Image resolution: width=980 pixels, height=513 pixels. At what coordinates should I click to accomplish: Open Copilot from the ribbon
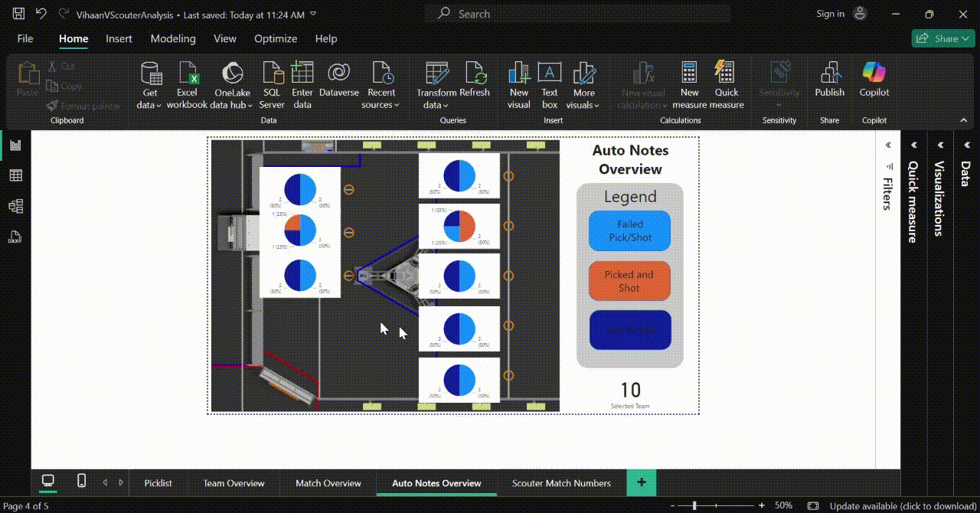(874, 80)
